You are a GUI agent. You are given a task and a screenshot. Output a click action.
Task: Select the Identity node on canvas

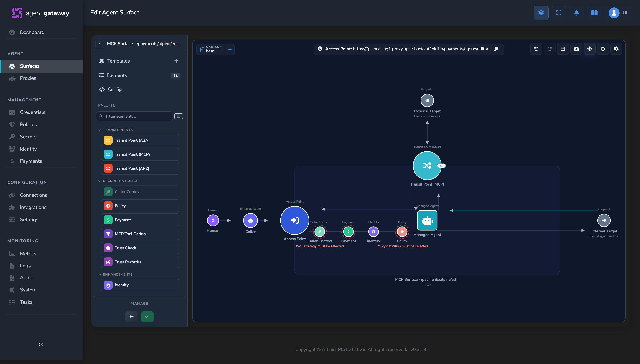[x=373, y=232]
